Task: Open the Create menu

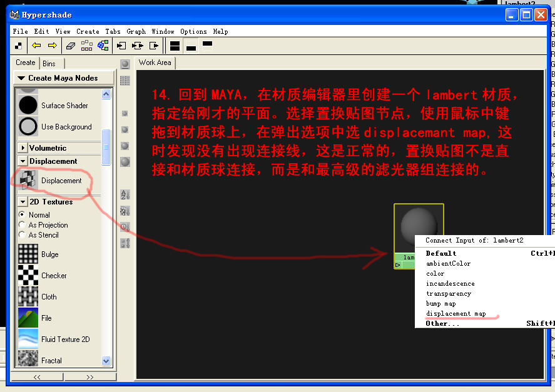Action: coord(88,31)
